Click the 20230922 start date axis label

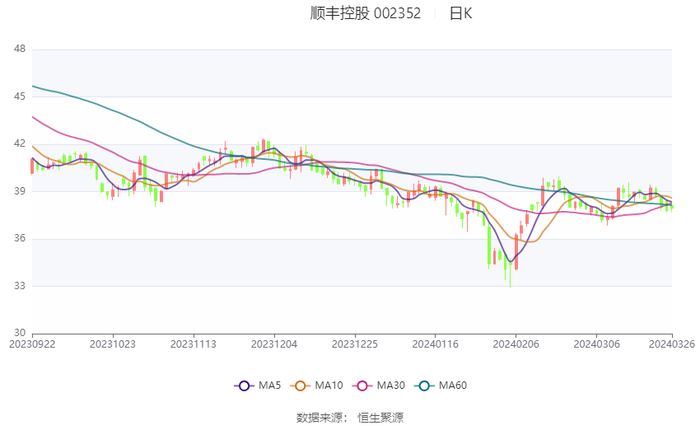tap(32, 343)
